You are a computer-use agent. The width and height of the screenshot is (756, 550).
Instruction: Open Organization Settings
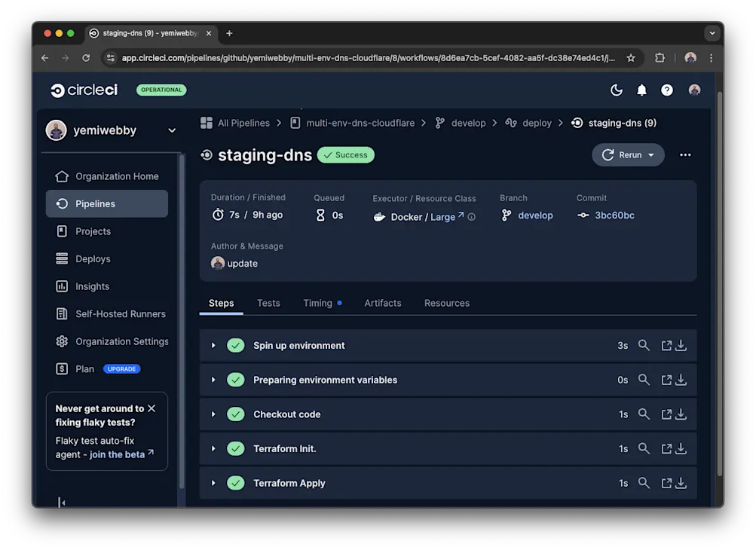coord(121,341)
